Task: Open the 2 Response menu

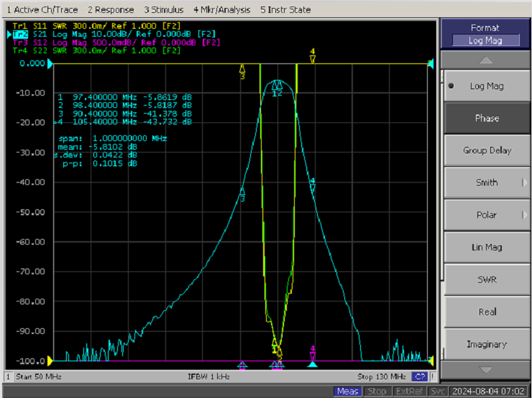Action: pos(111,10)
